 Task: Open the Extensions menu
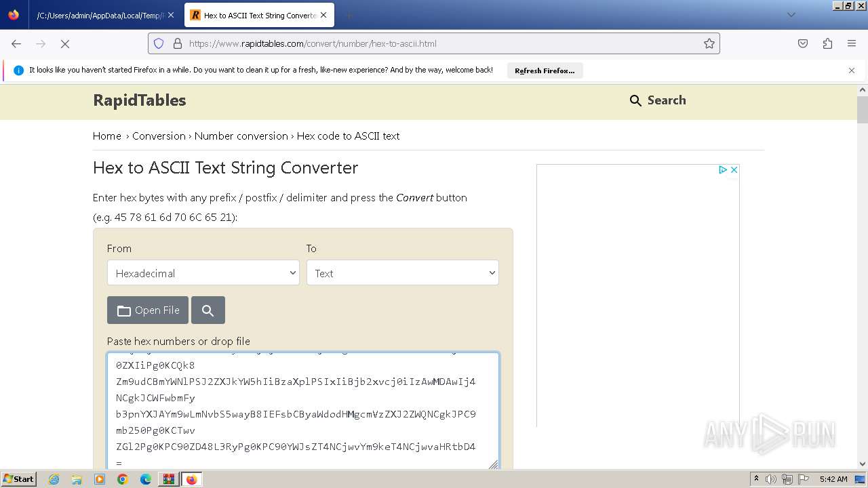click(827, 43)
